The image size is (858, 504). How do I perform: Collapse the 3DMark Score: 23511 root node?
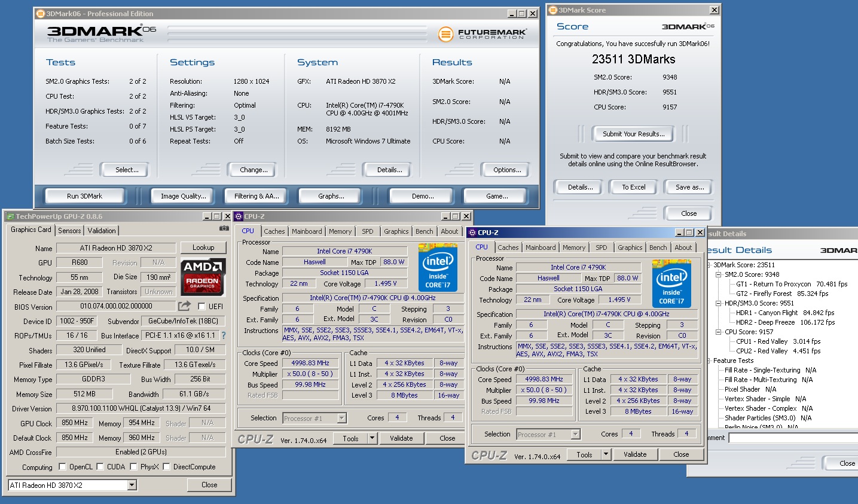click(x=709, y=265)
